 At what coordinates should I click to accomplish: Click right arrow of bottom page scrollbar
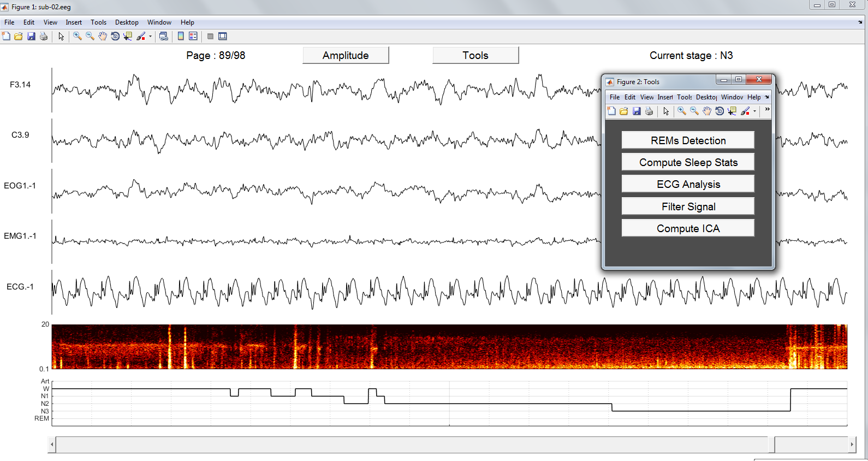pos(852,445)
